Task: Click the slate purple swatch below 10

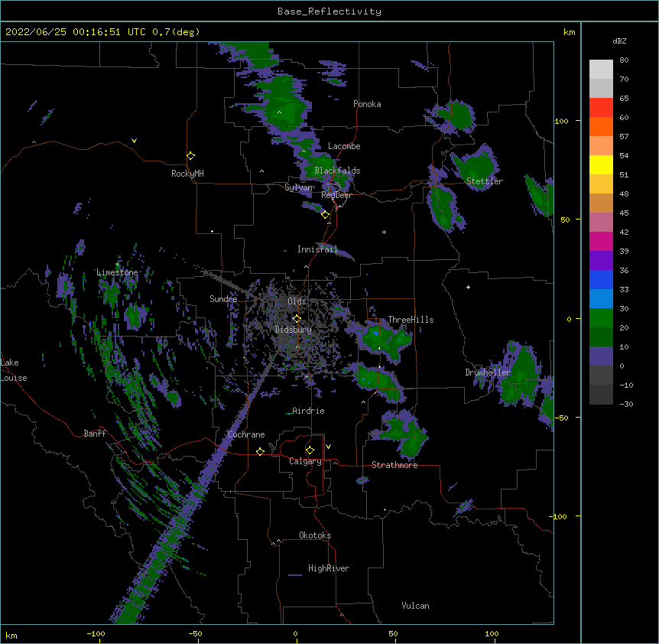Action: click(601, 356)
